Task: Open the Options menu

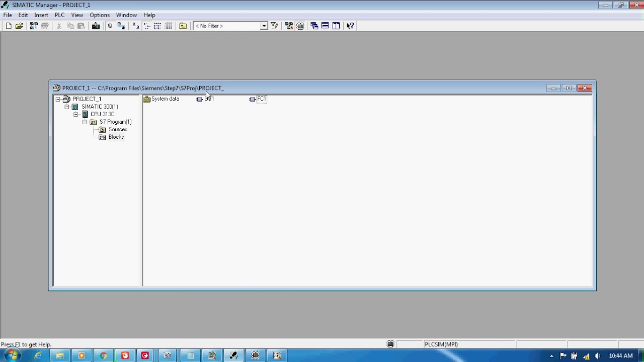Action: tap(100, 15)
